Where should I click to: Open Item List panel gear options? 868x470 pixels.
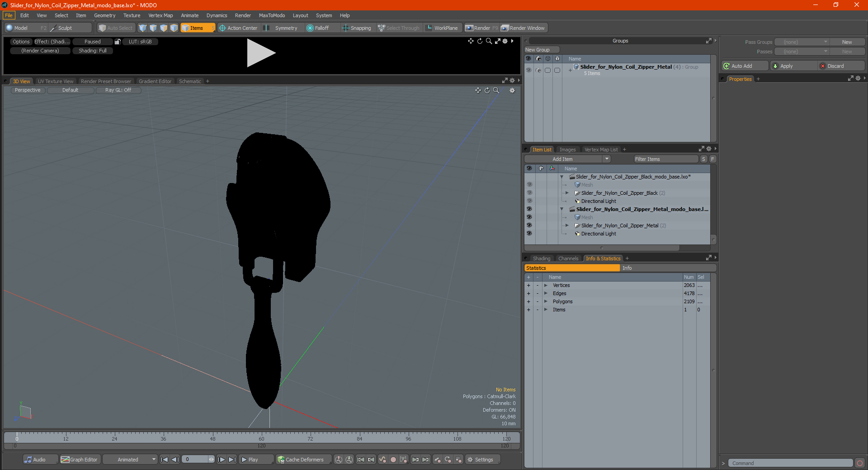click(x=708, y=149)
